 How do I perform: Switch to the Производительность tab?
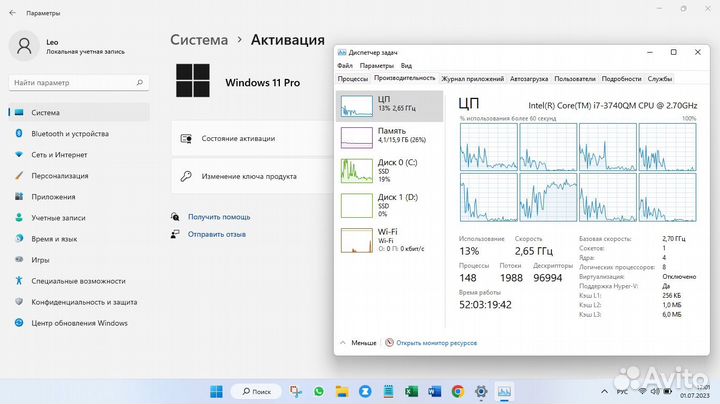click(x=405, y=78)
